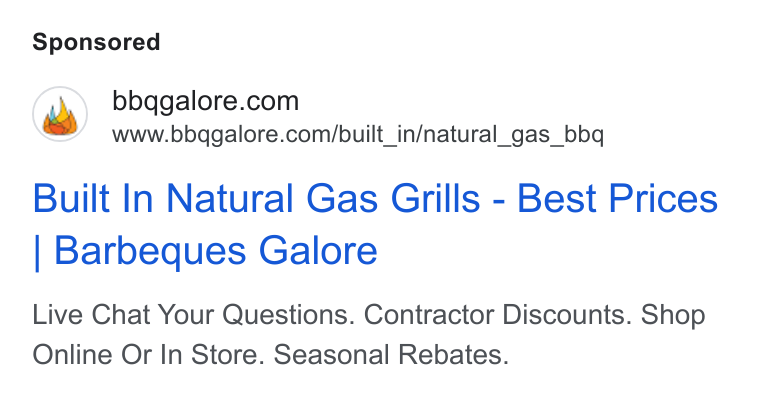Click 'Best Prices' in the ad headline
This screenshot has width=760, height=398.
coord(618,198)
